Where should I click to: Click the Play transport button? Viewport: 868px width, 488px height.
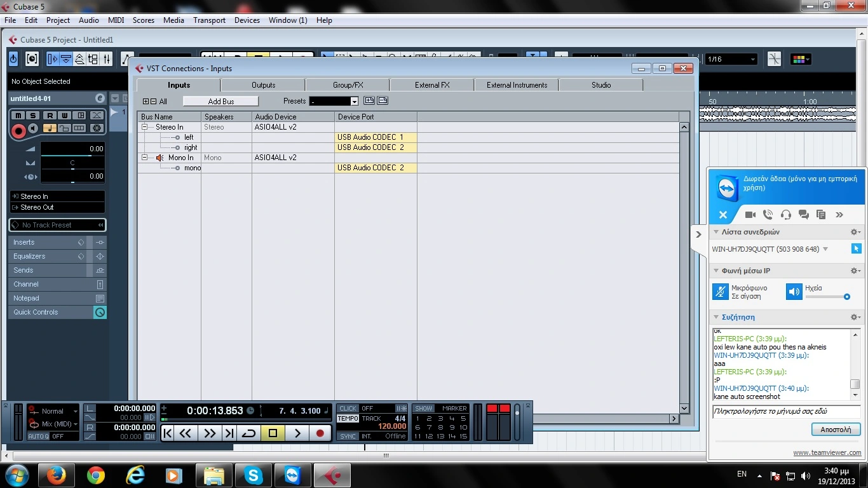(297, 433)
